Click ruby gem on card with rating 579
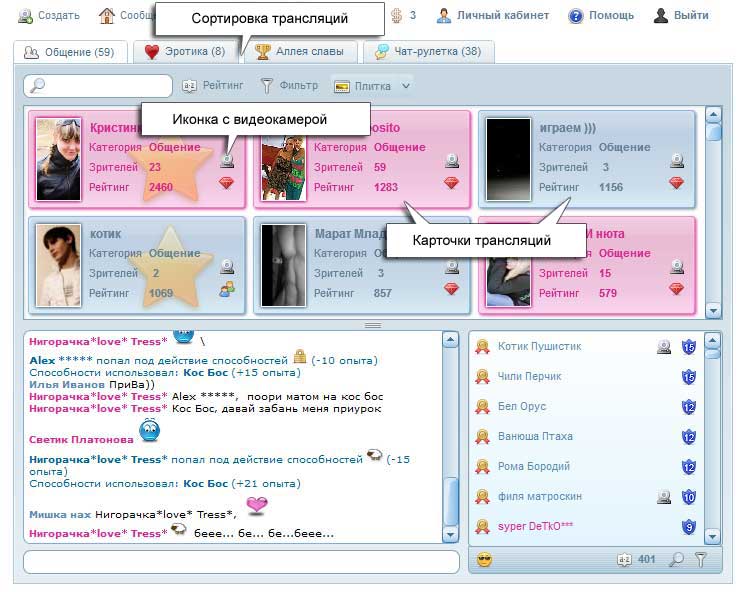The height and width of the screenshot is (592, 750). pyautogui.click(x=676, y=289)
